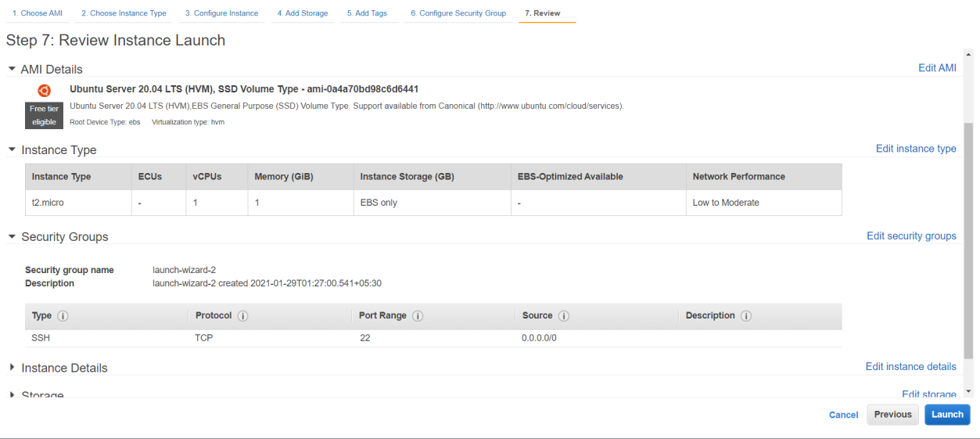Click Virtualization type: hvm text
980x439 pixels.
[188, 122]
